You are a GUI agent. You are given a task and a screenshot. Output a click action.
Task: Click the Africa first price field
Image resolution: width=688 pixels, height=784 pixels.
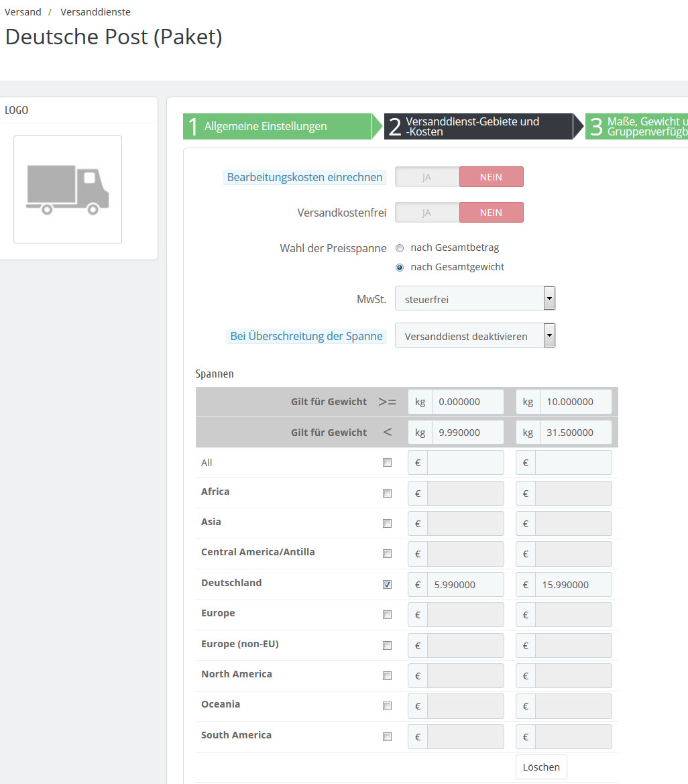[x=465, y=494]
